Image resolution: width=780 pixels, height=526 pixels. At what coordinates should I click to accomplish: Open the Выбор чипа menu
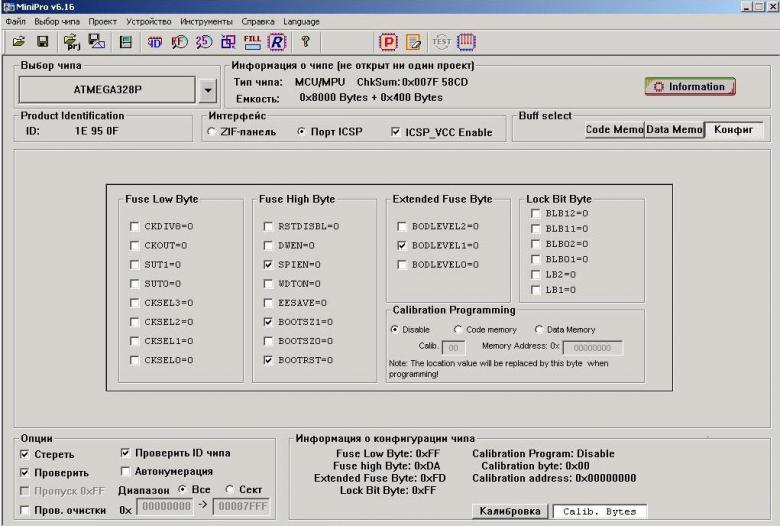pyautogui.click(x=57, y=21)
